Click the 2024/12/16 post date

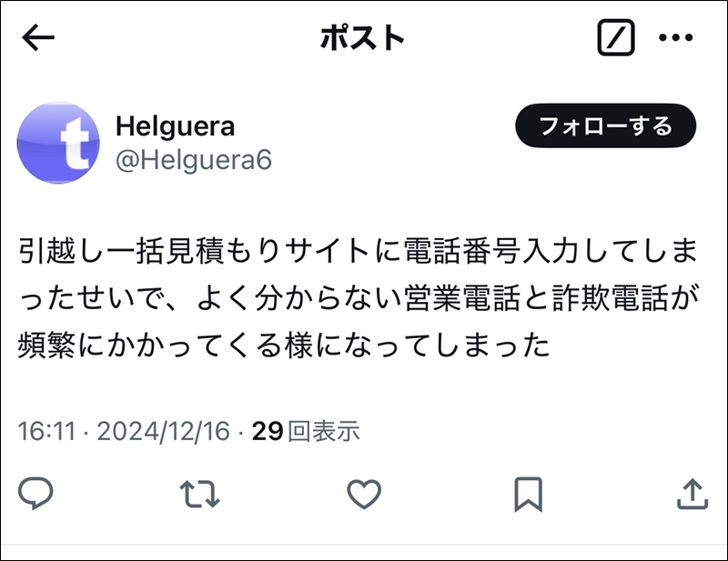(164, 431)
